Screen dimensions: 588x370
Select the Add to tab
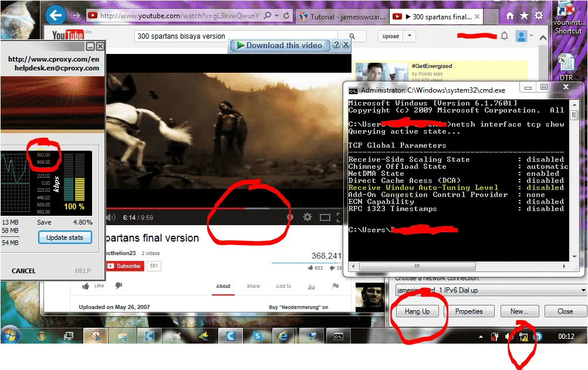(x=283, y=286)
